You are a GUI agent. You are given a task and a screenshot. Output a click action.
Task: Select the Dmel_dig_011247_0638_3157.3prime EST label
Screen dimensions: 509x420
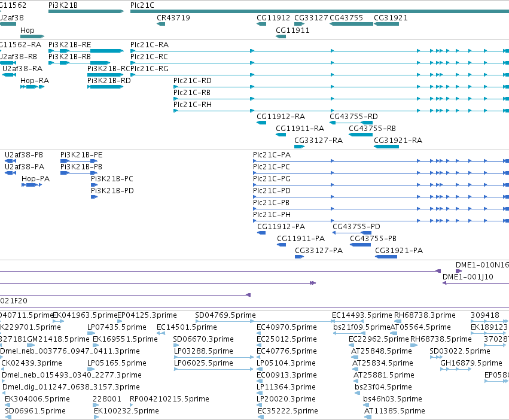(x=71, y=387)
